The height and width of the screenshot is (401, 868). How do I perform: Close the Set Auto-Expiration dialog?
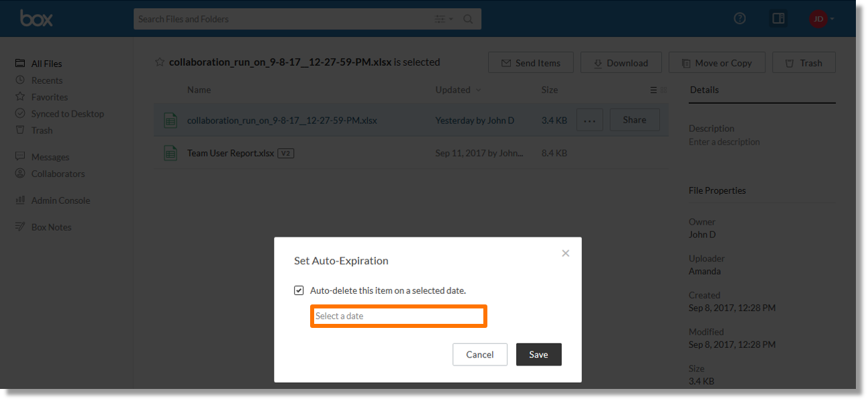[x=565, y=253]
